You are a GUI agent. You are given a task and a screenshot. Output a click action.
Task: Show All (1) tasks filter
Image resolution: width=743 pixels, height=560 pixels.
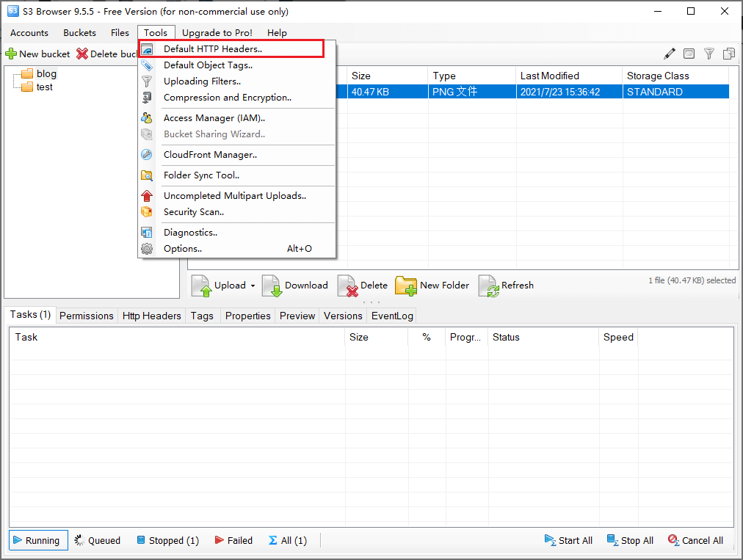point(288,540)
